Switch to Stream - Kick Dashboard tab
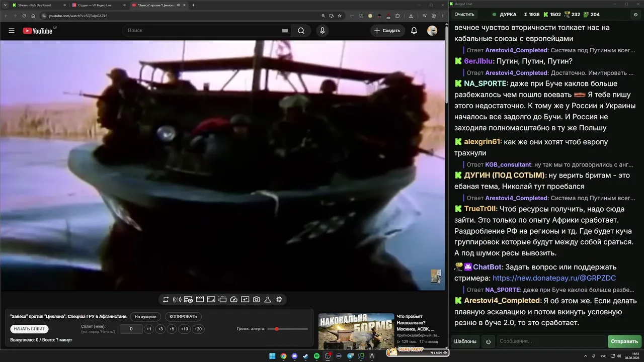This screenshot has width=644, height=362. tap(38, 5)
